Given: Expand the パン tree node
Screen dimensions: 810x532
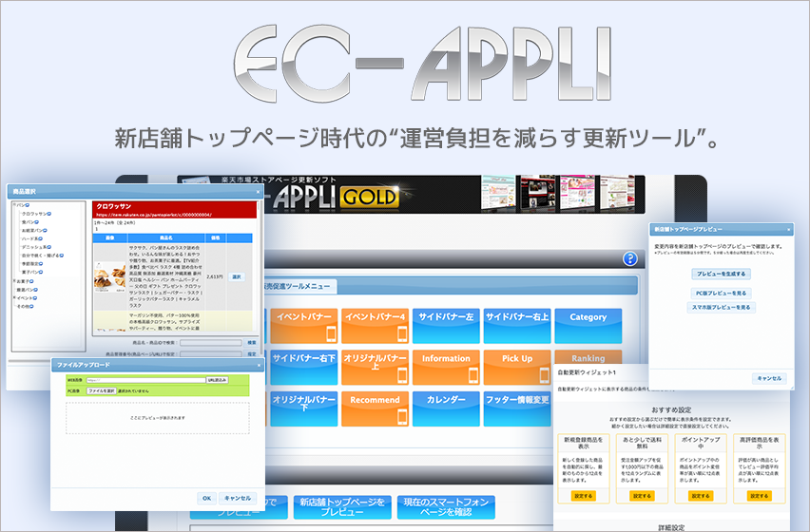Looking at the screenshot, I should [12, 204].
